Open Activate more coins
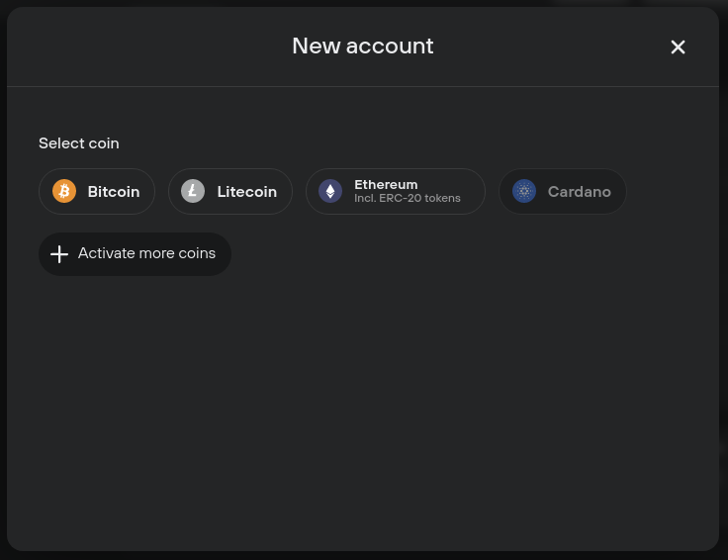Viewport: 728px width, 560px height. (135, 254)
